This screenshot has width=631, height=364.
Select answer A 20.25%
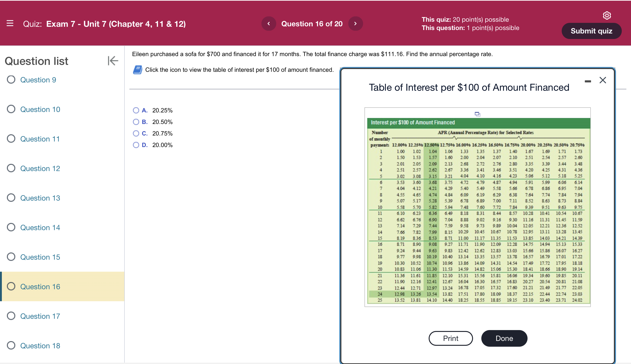(136, 110)
